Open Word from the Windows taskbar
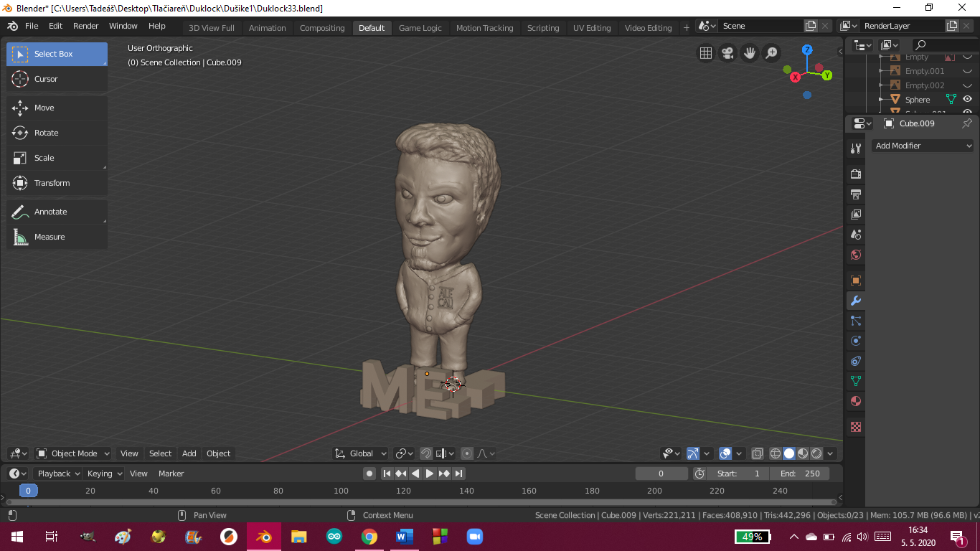Screen dimensions: 980x551 (x=404, y=537)
